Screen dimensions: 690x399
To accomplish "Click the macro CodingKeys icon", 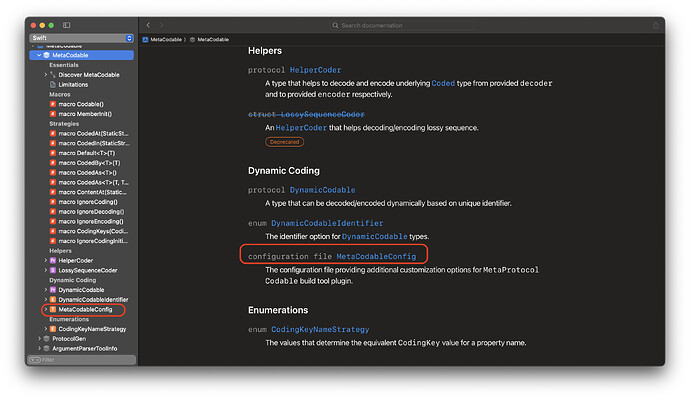I will tap(53, 231).
